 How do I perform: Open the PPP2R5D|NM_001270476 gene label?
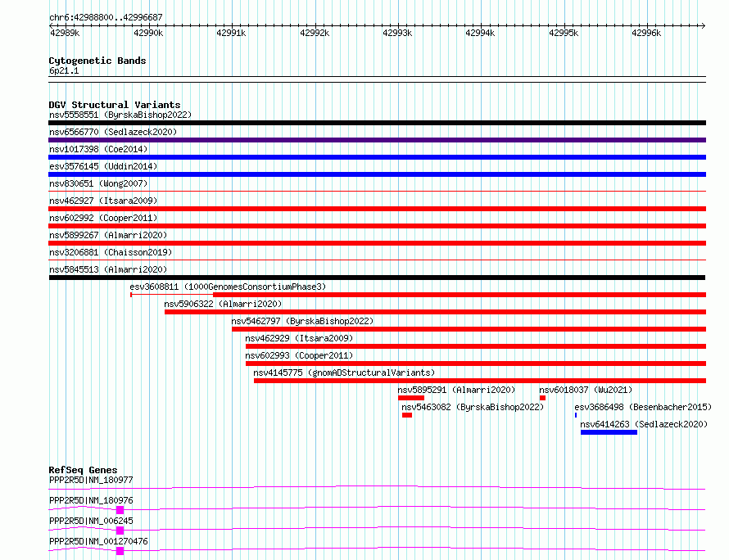tap(98, 541)
